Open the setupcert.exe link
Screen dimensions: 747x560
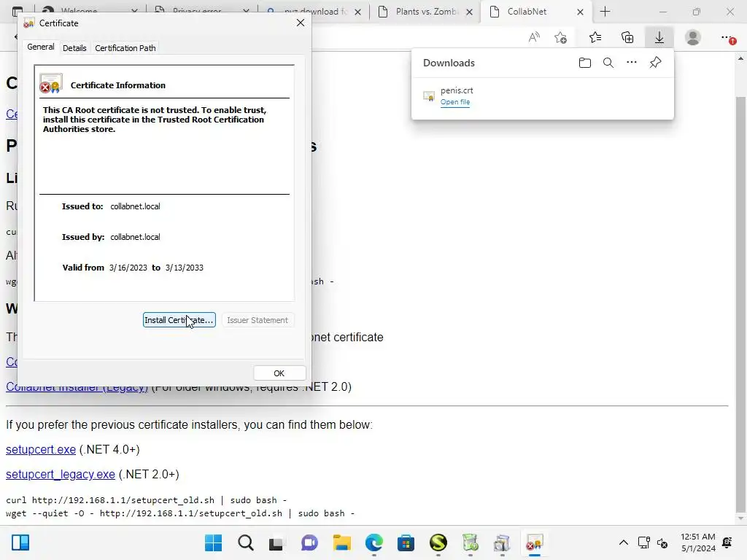click(41, 449)
